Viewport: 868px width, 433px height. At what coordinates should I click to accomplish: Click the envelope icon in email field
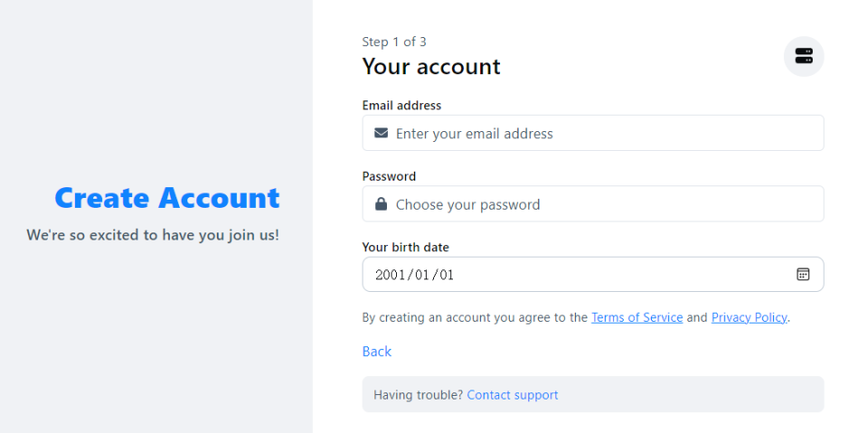(x=381, y=133)
